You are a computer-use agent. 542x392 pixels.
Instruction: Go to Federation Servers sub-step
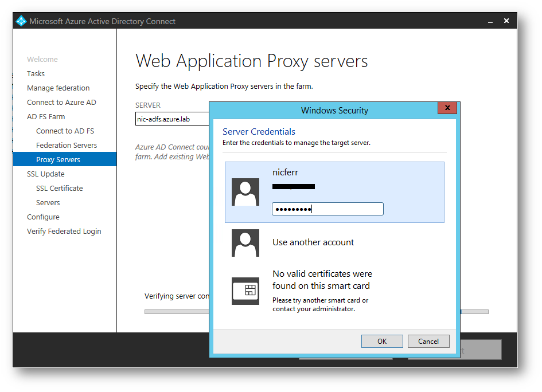coord(67,146)
